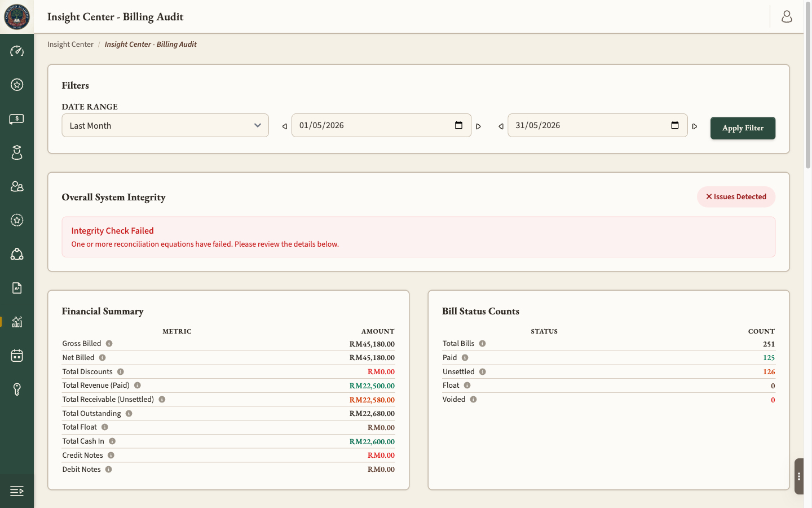
Task: Open the dashboard gauge icon in sidebar
Action: coord(17,51)
